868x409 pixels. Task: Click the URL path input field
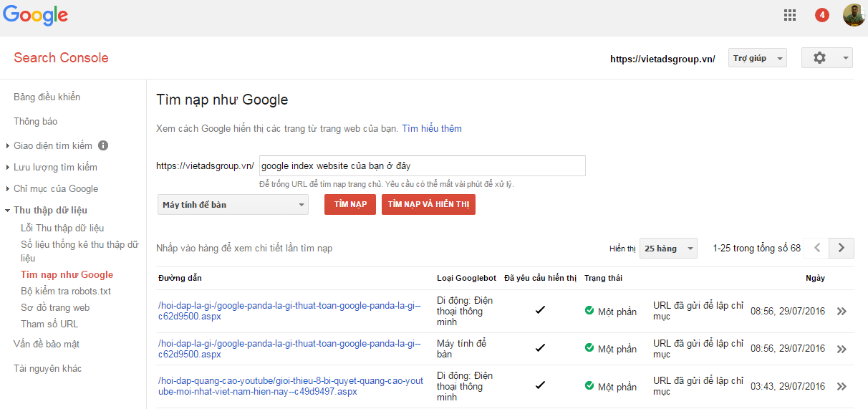(x=422, y=165)
